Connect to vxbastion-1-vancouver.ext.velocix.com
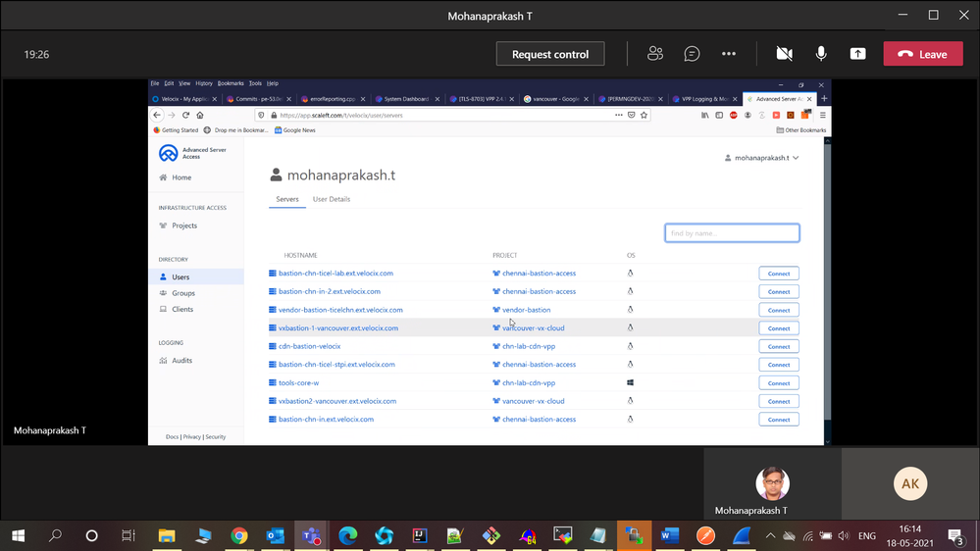Image resolution: width=980 pixels, height=551 pixels. [779, 328]
